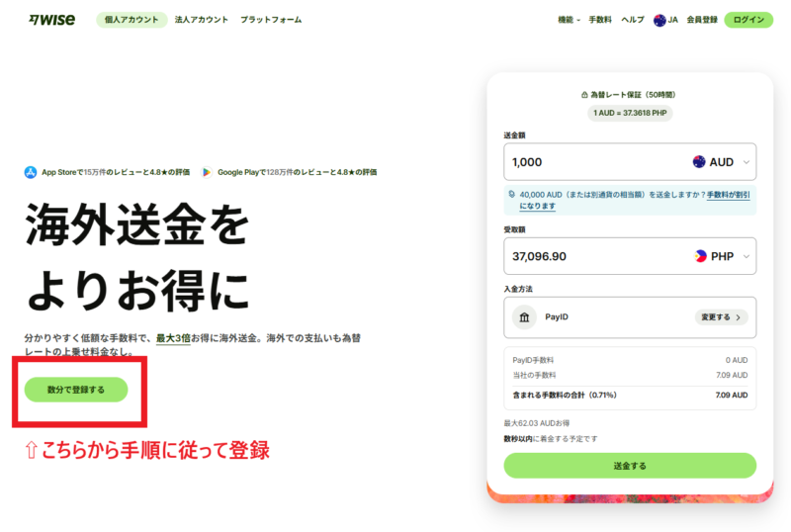791x532 pixels.
Task: Select the 個人アカウント tab
Action: (132, 20)
